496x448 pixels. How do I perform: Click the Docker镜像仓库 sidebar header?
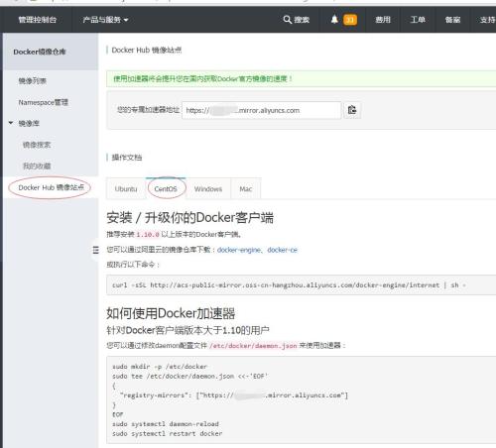tap(40, 52)
